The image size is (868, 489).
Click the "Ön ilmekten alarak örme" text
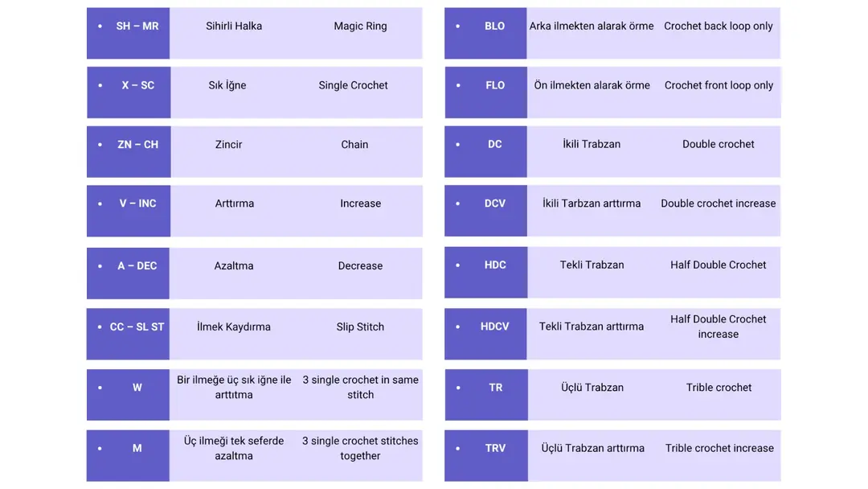(592, 85)
